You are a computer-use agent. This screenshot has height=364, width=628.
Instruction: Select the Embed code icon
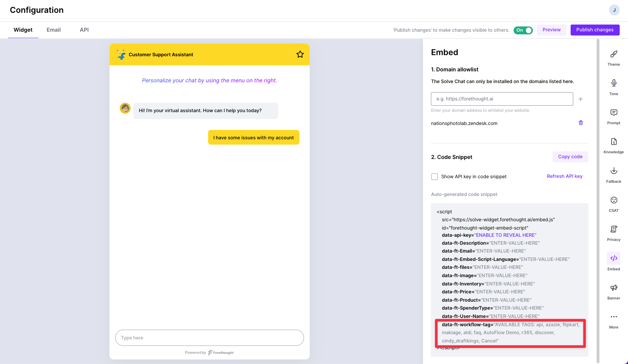click(614, 258)
